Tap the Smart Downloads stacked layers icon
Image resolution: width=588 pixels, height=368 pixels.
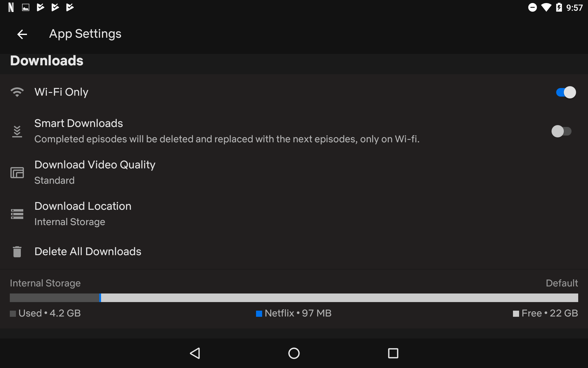coord(17,131)
